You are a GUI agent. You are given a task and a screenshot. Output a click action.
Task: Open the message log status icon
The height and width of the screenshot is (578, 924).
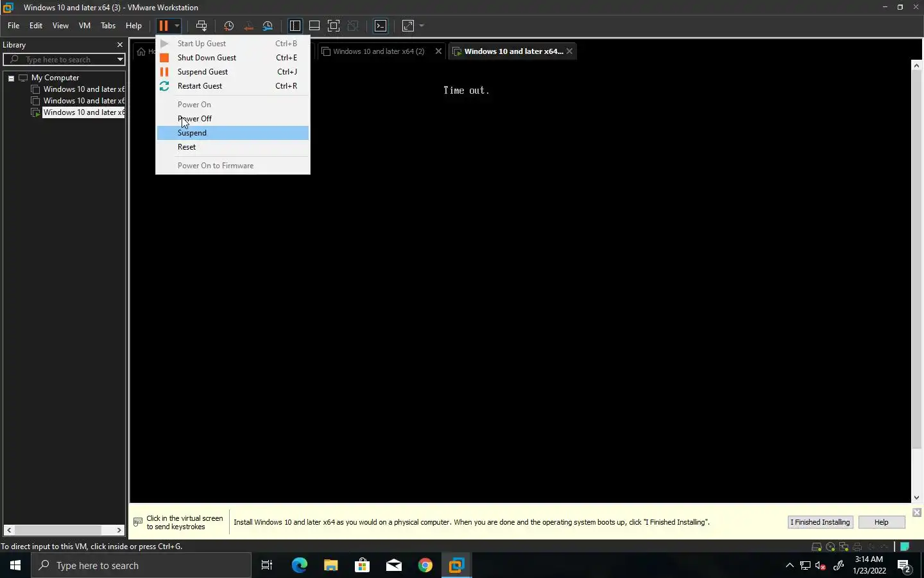(905, 547)
